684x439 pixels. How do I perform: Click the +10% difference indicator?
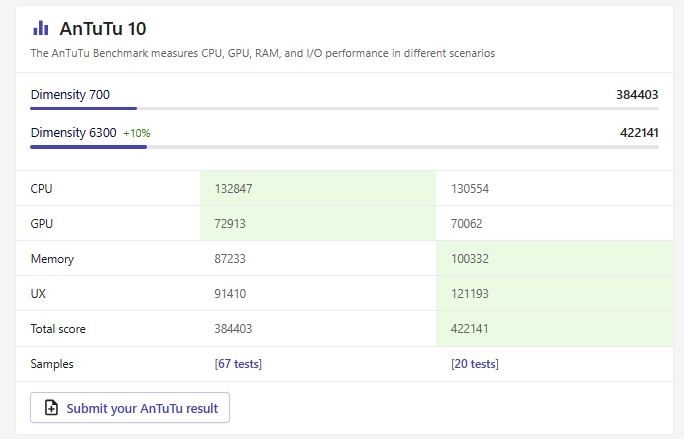[x=137, y=133]
